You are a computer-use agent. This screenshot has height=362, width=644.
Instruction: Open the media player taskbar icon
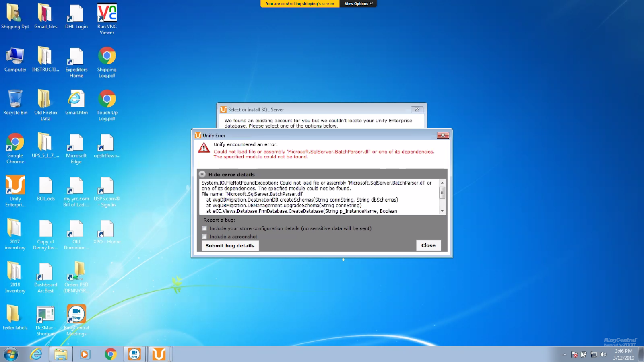click(x=84, y=354)
